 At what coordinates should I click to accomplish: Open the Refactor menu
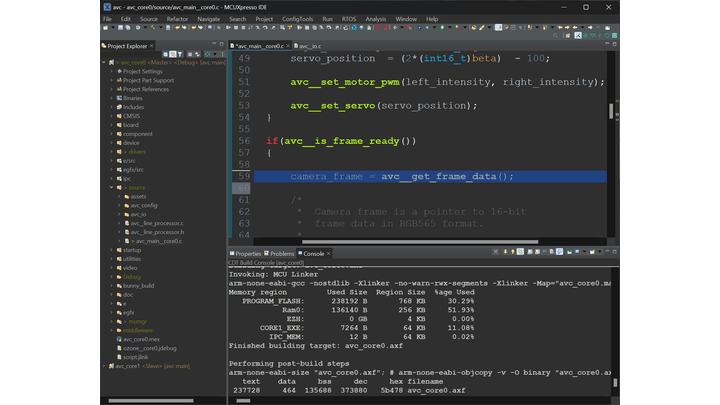click(x=177, y=19)
